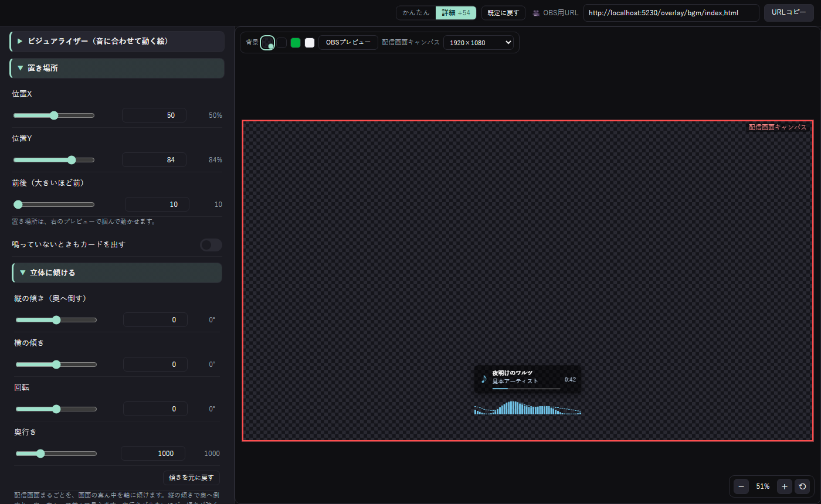Collapse the 立体に傾ける section
821x504 pixels.
click(117, 273)
